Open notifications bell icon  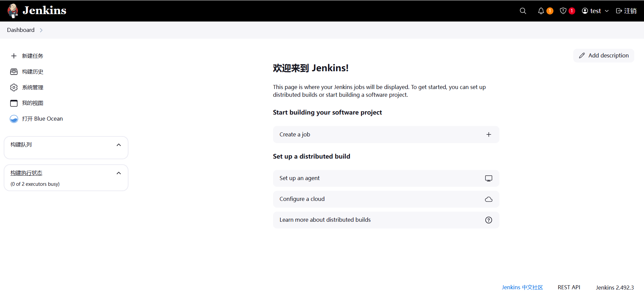click(541, 11)
